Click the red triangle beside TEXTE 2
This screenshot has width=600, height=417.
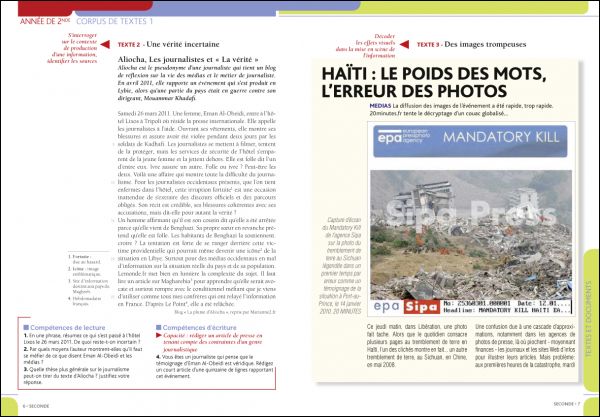[105, 44]
